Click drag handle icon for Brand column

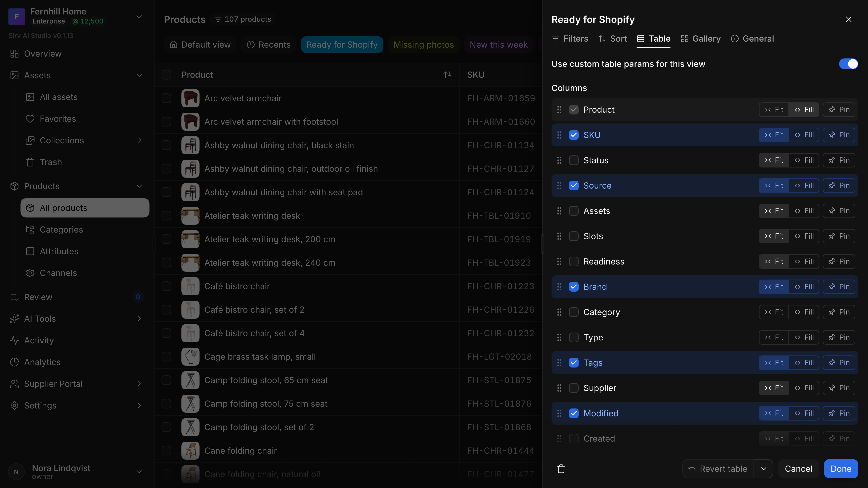[x=559, y=287]
